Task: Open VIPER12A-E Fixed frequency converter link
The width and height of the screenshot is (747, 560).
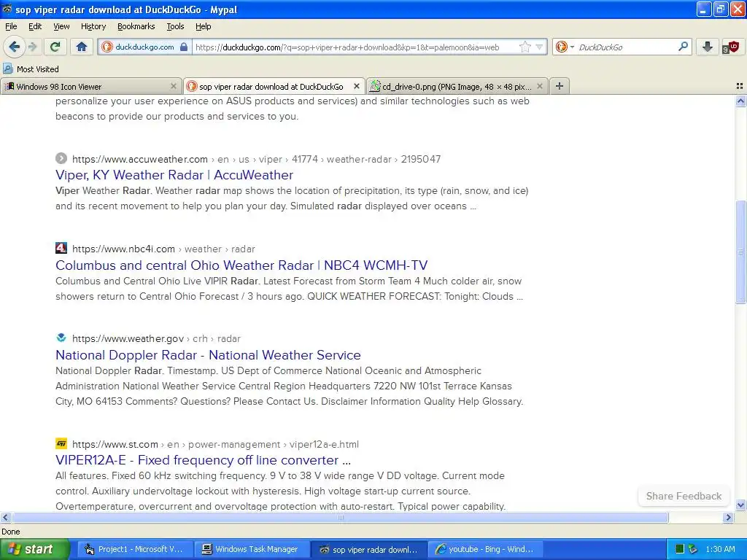Action: coord(203,460)
